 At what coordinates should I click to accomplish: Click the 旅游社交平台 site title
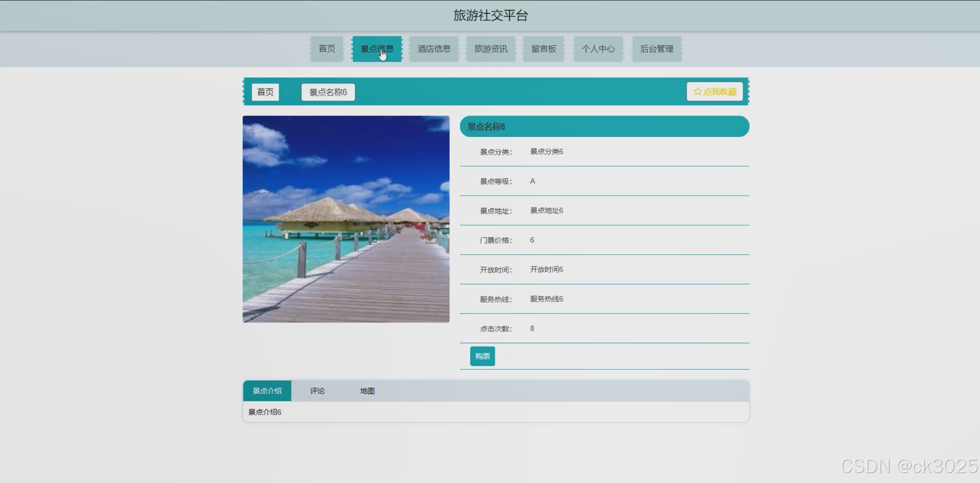pos(490,16)
